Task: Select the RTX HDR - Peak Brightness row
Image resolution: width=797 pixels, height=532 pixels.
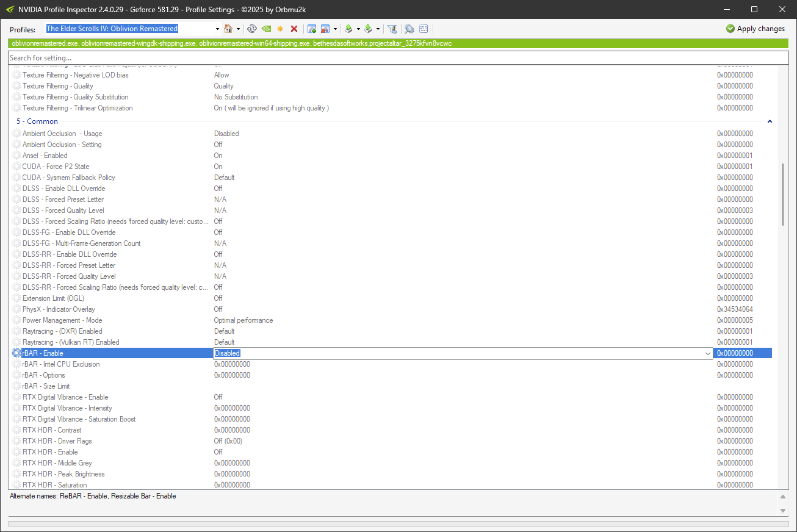Action: point(392,474)
